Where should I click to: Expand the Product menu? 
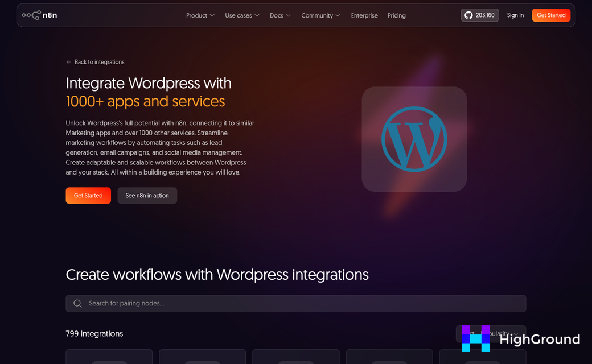point(200,15)
